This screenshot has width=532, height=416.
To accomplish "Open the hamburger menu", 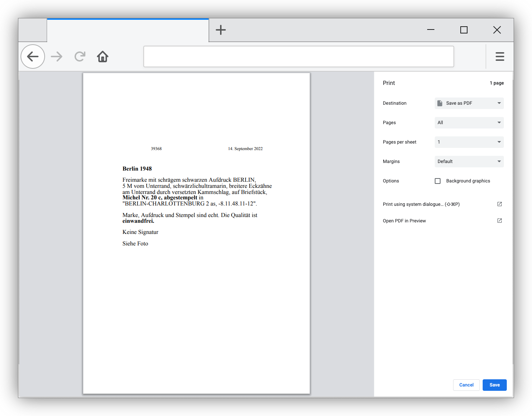I will click(500, 56).
